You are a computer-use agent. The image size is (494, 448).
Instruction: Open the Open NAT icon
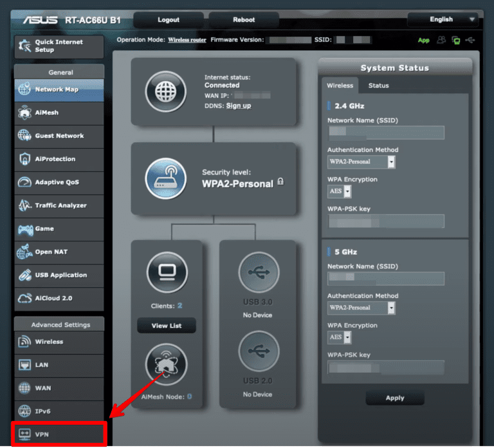[x=24, y=252]
